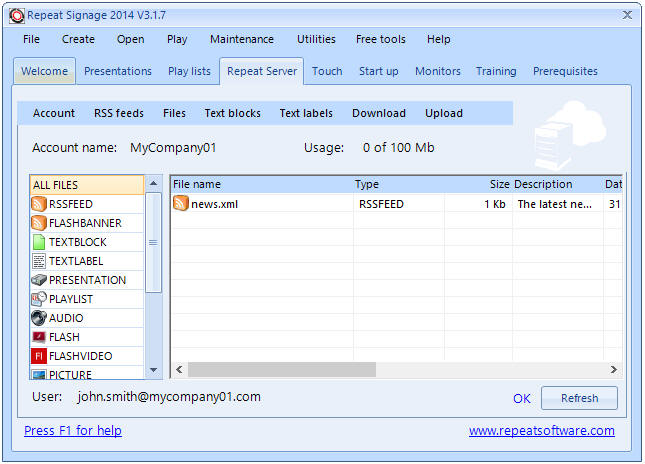Click the Press F1 for help link
This screenshot has height=464, width=645.
(x=73, y=430)
